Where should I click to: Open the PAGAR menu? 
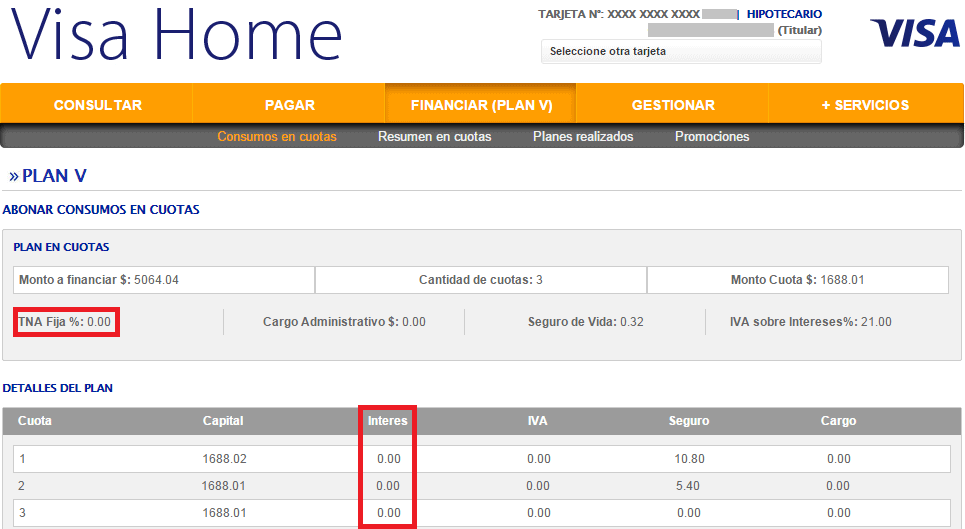tap(289, 105)
